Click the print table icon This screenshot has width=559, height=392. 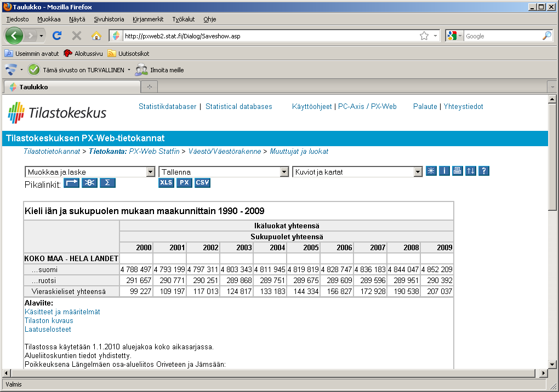[458, 171]
